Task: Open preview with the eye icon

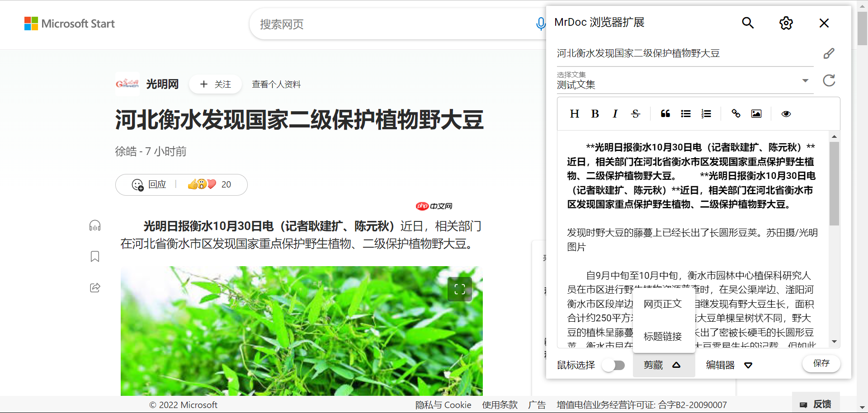Action: (786, 113)
